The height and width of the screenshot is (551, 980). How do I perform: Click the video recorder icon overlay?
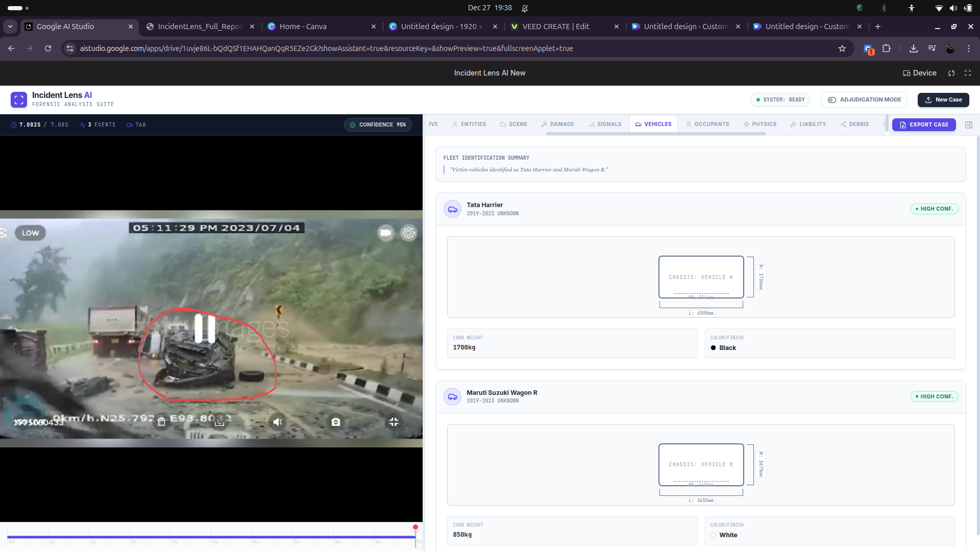coord(386,233)
